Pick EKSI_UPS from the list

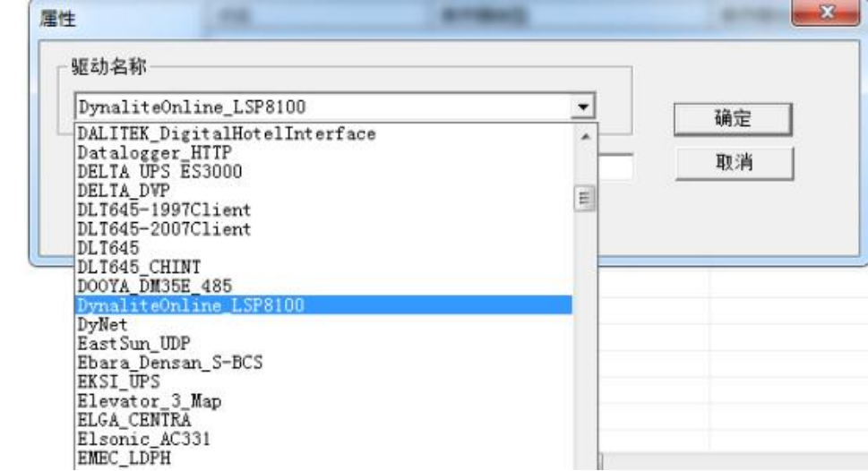[324, 381]
